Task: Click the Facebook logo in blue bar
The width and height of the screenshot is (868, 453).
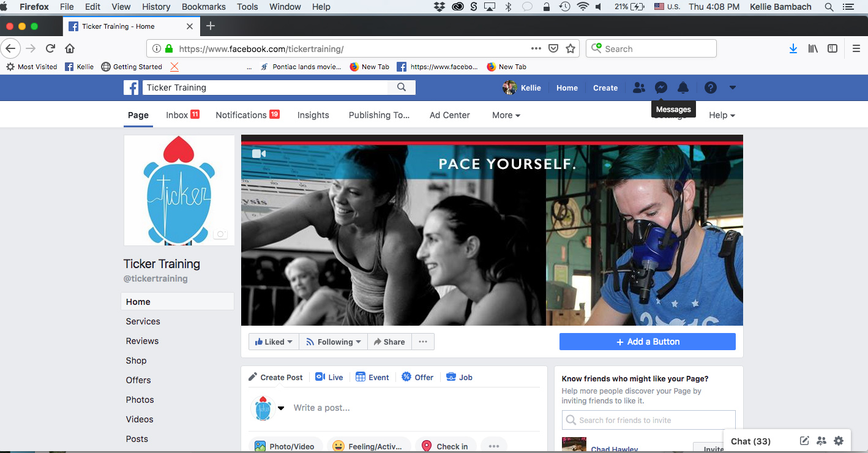Action: pyautogui.click(x=131, y=88)
